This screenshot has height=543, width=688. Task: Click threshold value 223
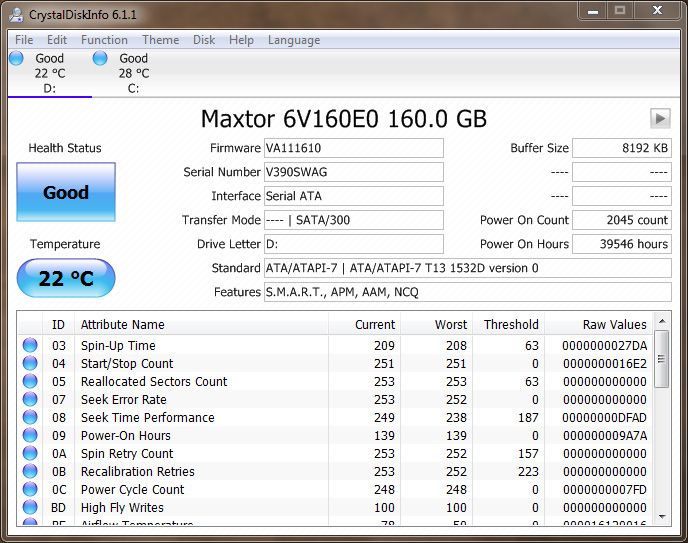(528, 472)
